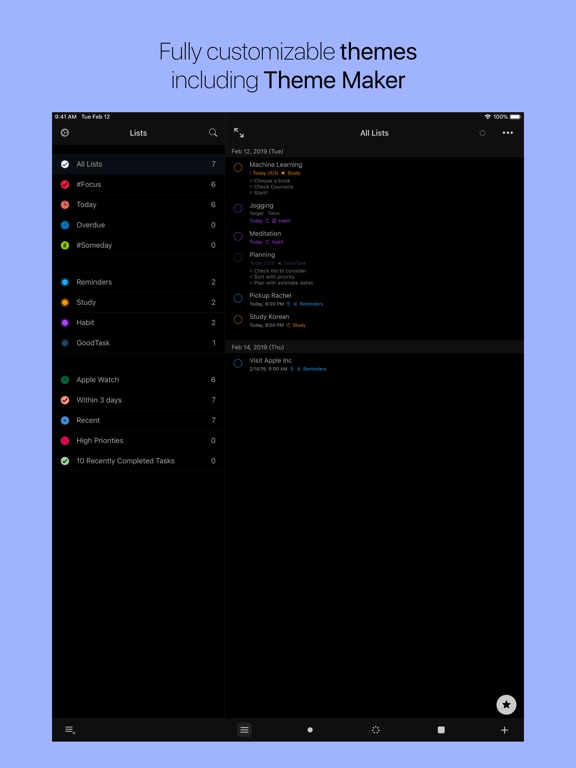Click the 'Check Coursera' subtask

coord(273,187)
